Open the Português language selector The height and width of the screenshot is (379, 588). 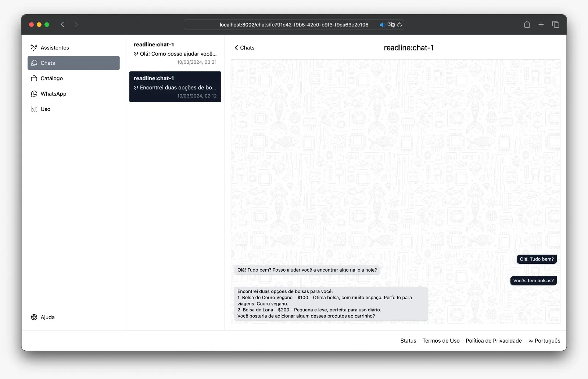tap(544, 341)
